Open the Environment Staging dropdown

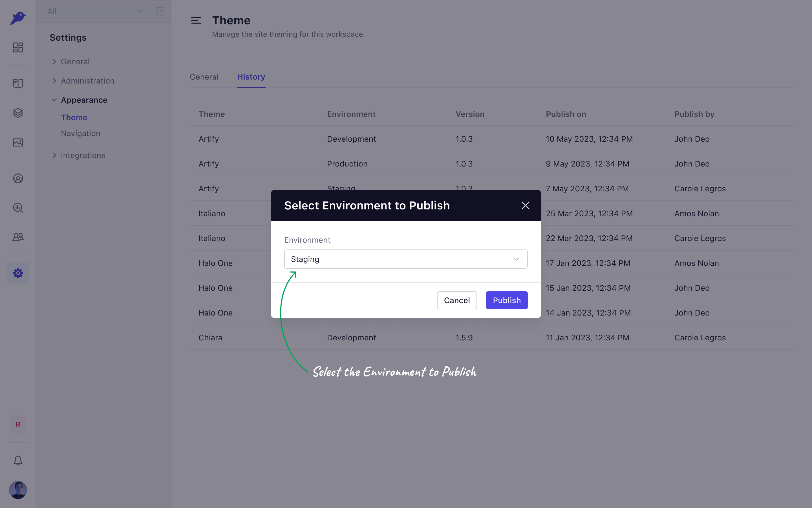406,259
